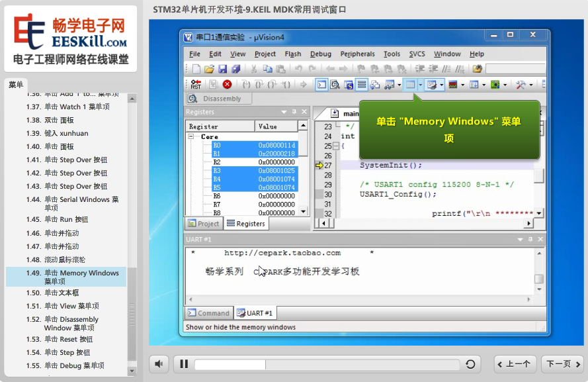Click the tutorial playback progress bar
The width and height of the screenshot is (588, 382).
point(327,364)
